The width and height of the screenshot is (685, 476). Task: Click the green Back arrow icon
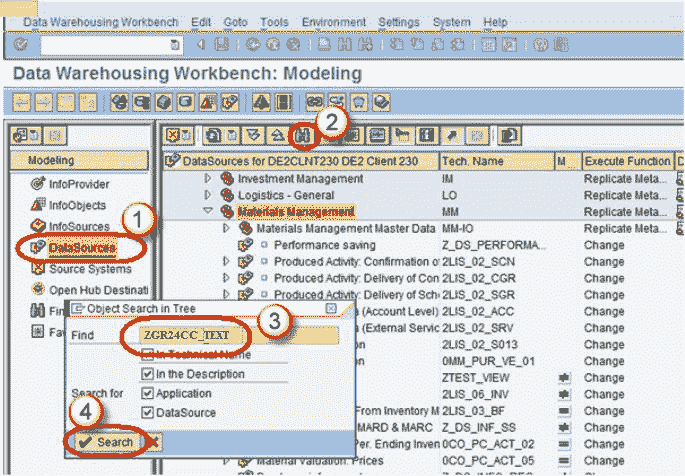pos(253,45)
